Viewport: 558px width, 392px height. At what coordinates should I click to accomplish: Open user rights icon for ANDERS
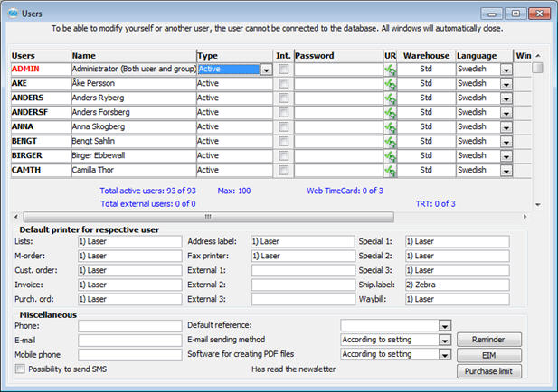(x=391, y=98)
